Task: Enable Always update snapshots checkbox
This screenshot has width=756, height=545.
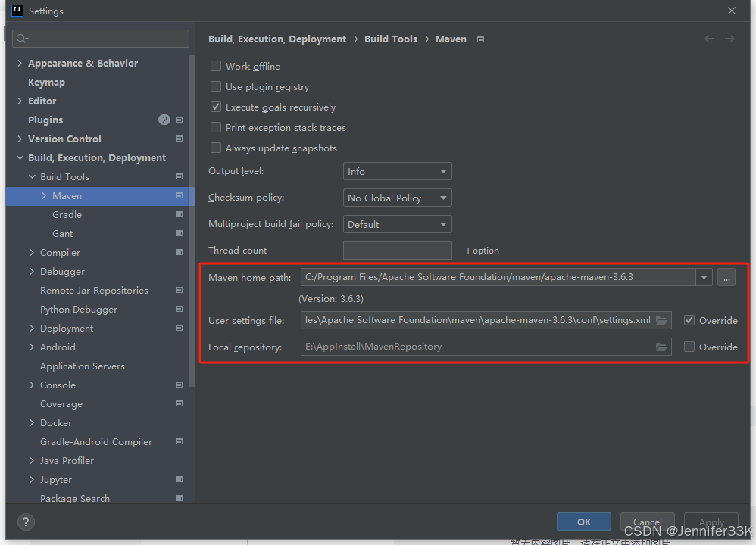Action: click(x=216, y=148)
